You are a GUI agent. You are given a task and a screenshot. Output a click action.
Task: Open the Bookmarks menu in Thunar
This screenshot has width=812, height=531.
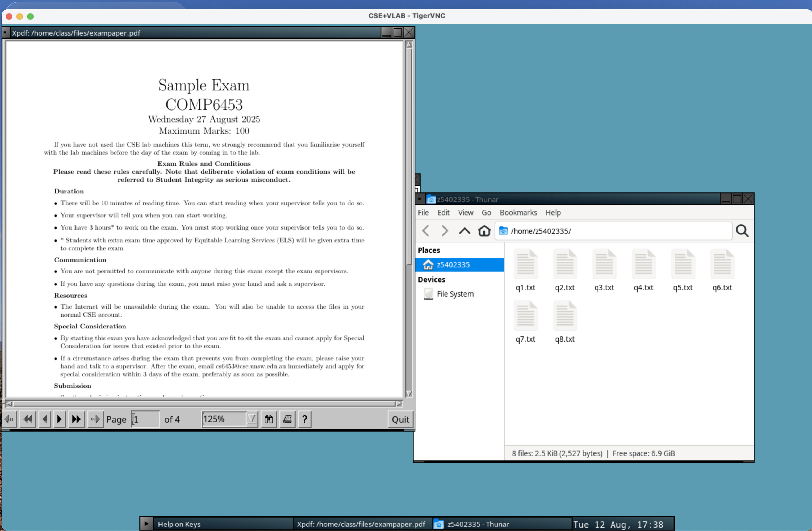point(518,212)
